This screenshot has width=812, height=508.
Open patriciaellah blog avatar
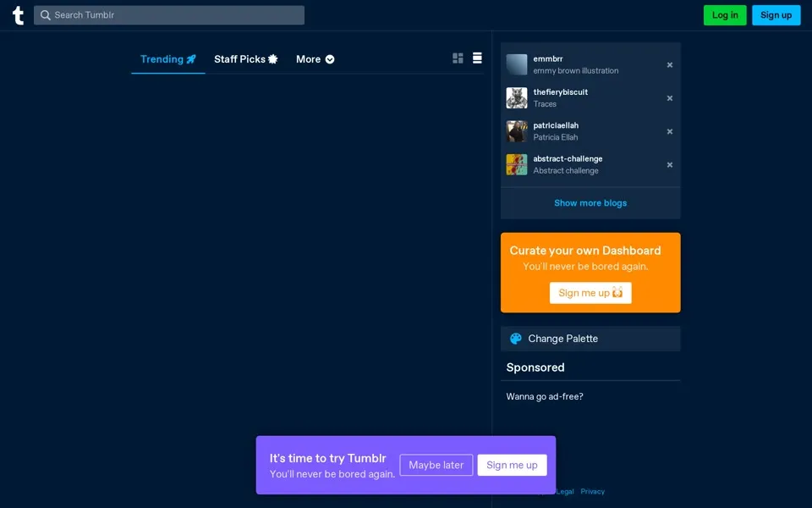coord(516,131)
